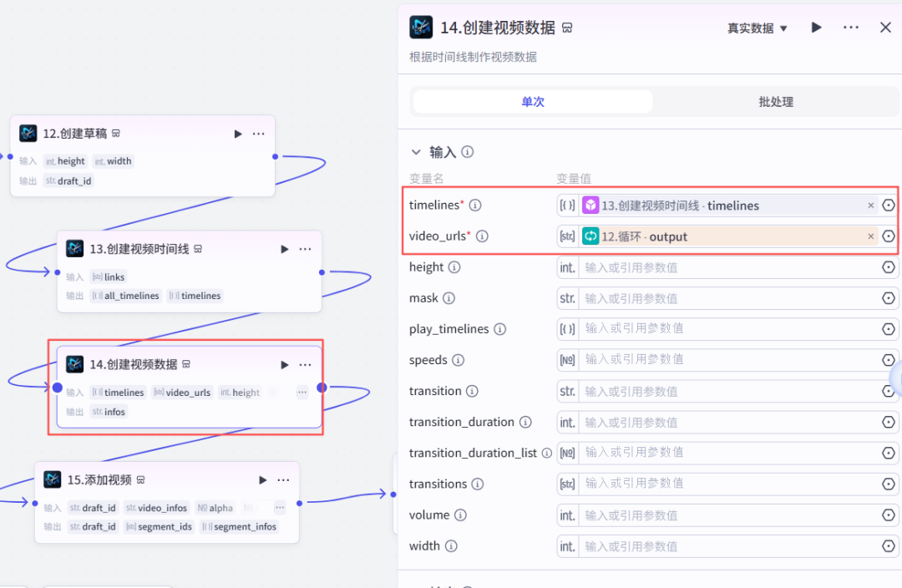This screenshot has height=588, width=902.
Task: Show info for volume parameter
Action: (460, 515)
